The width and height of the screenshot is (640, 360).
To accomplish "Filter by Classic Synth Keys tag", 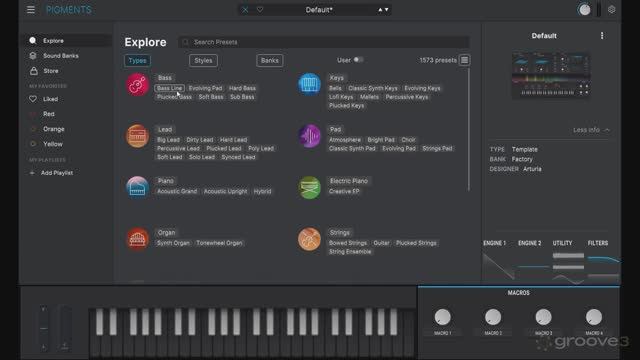I will point(373,88).
